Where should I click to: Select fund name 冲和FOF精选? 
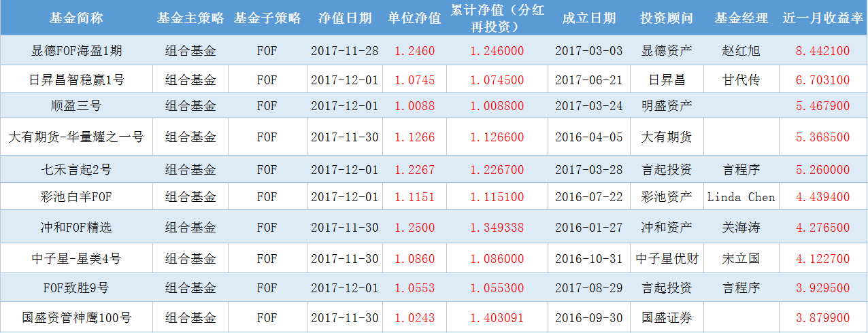point(76,228)
